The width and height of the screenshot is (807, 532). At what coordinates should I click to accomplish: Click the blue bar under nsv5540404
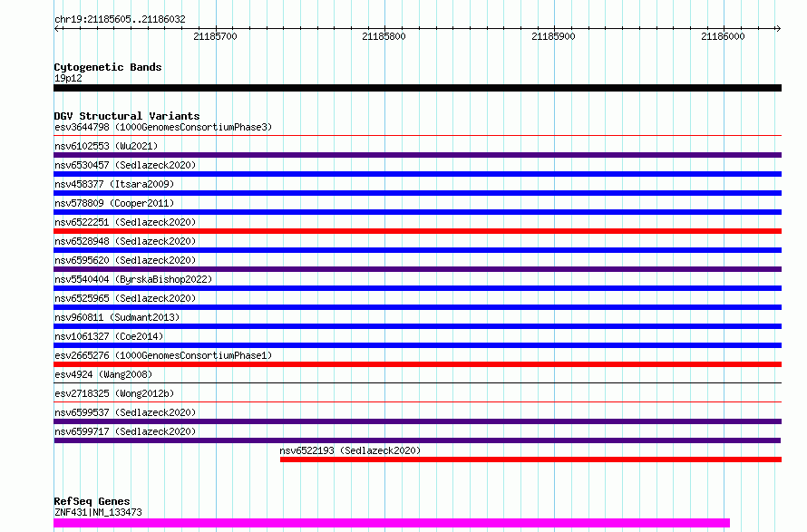pos(417,288)
